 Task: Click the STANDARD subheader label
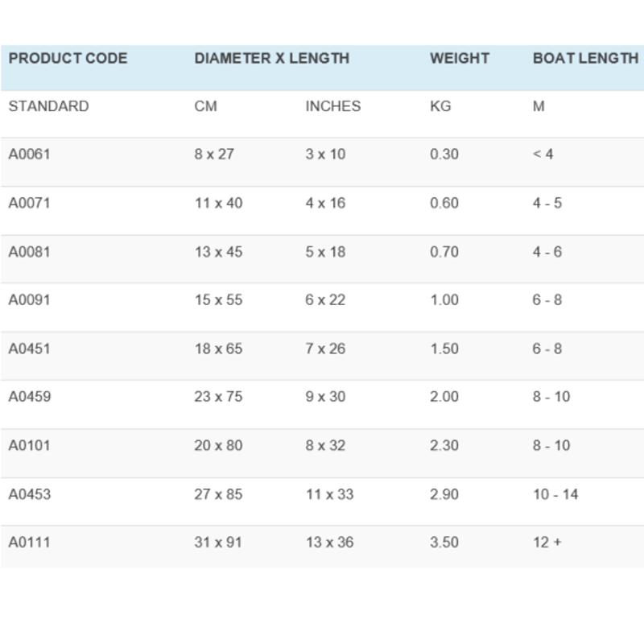(48, 106)
